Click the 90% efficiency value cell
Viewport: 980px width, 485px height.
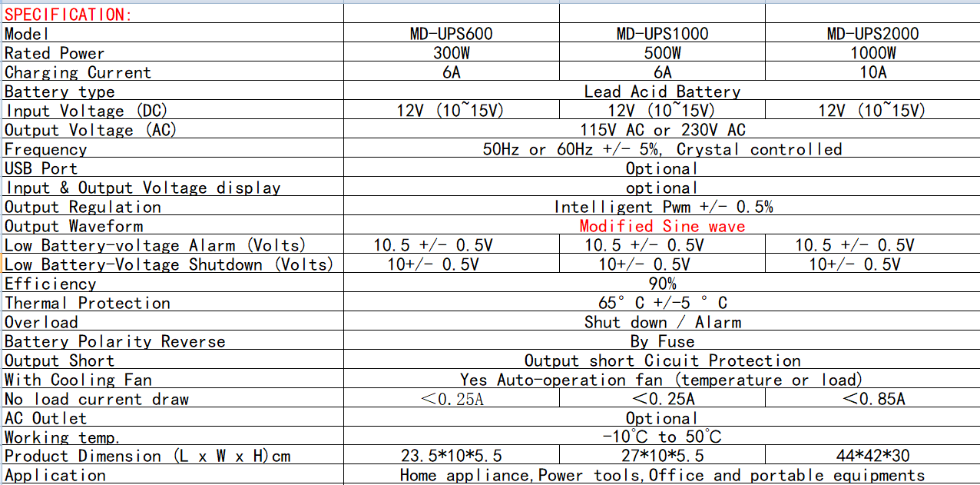[x=662, y=284]
